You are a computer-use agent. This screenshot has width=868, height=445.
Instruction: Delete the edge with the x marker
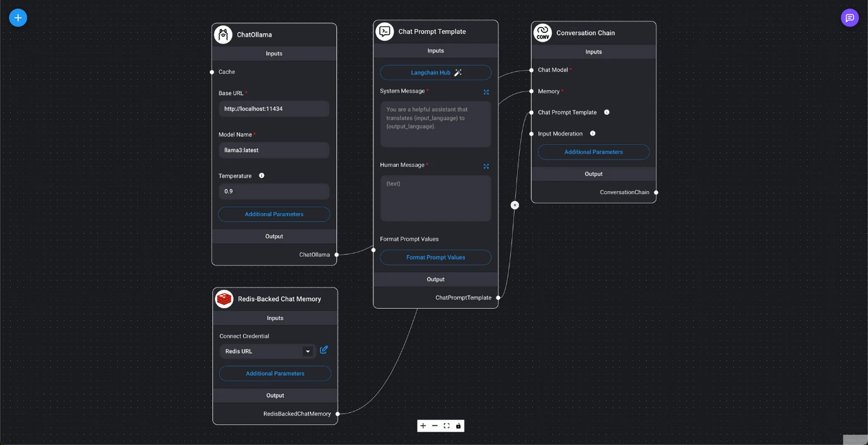(515, 205)
